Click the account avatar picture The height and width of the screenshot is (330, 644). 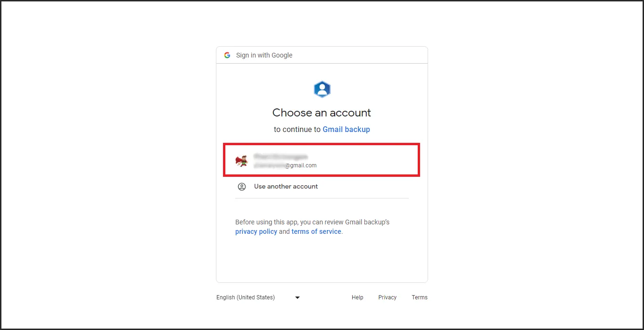242,161
